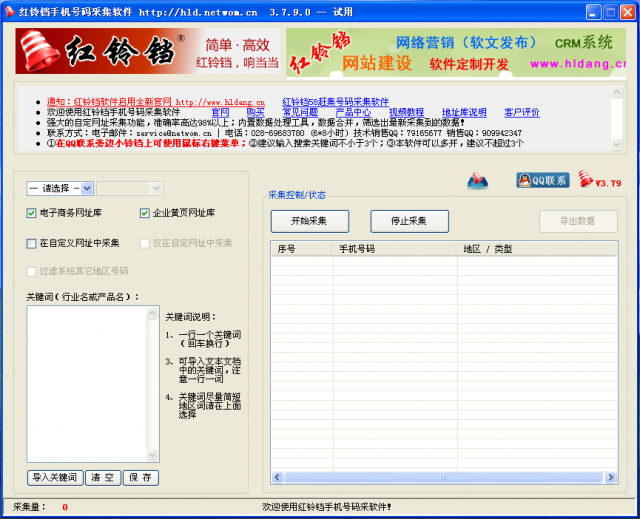The height and width of the screenshot is (519, 640).
Task: Click the 采集控制/状态 group label
Action: pos(297,195)
